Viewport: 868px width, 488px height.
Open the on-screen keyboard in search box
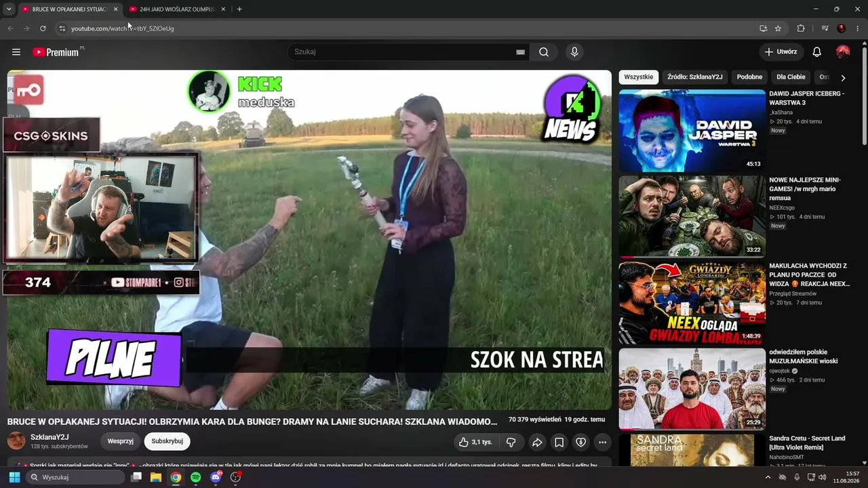(521, 52)
